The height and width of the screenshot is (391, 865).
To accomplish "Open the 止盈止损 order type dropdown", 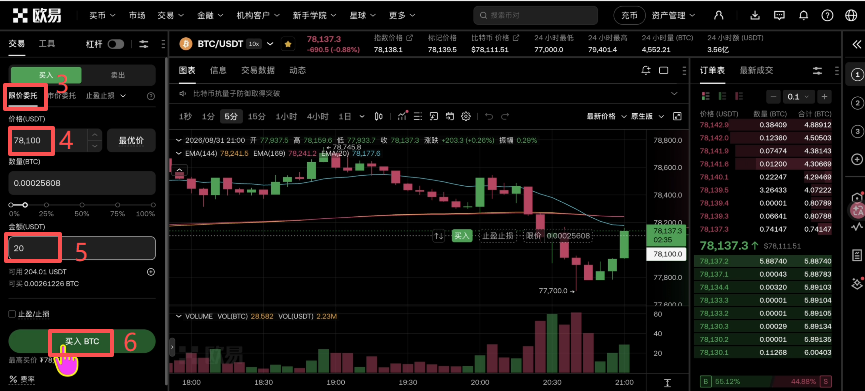I will pos(106,95).
